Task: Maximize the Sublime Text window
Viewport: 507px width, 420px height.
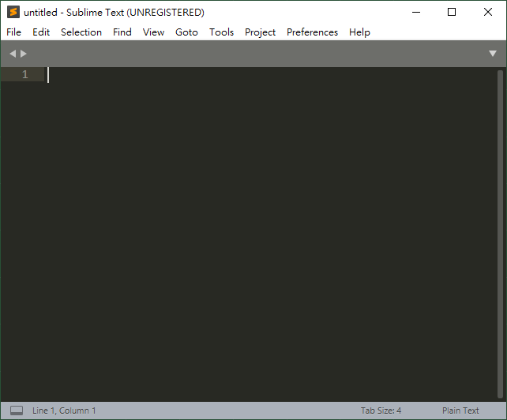Action: pyautogui.click(x=452, y=13)
